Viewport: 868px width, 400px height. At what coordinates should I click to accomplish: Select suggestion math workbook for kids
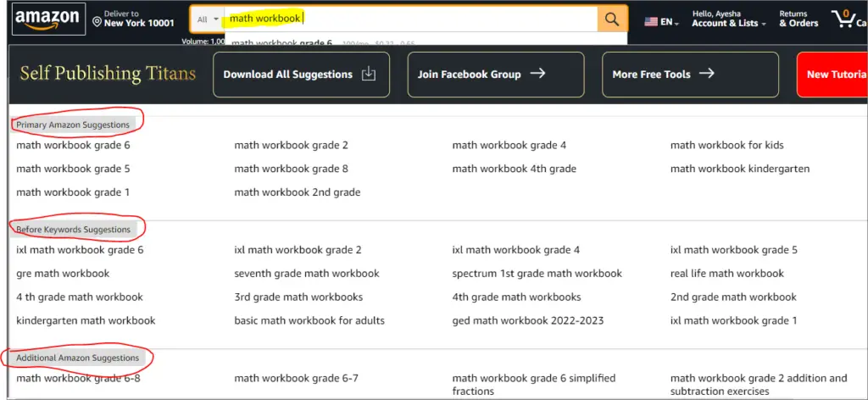point(726,146)
